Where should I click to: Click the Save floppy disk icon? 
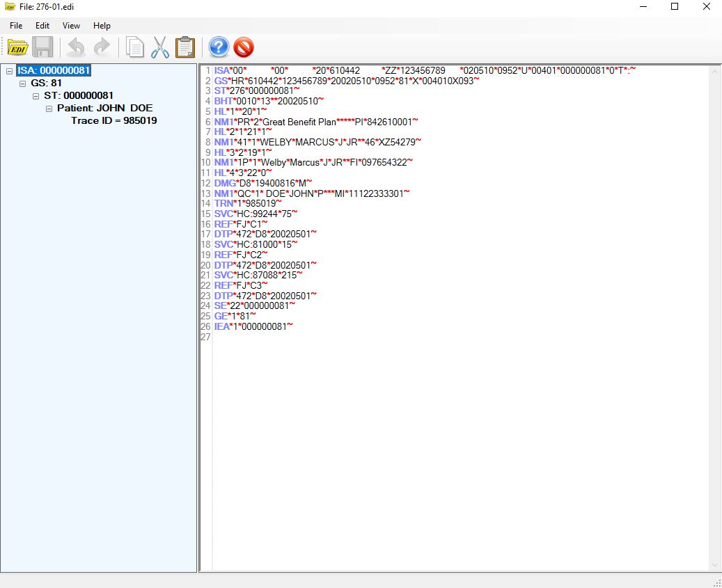point(43,47)
